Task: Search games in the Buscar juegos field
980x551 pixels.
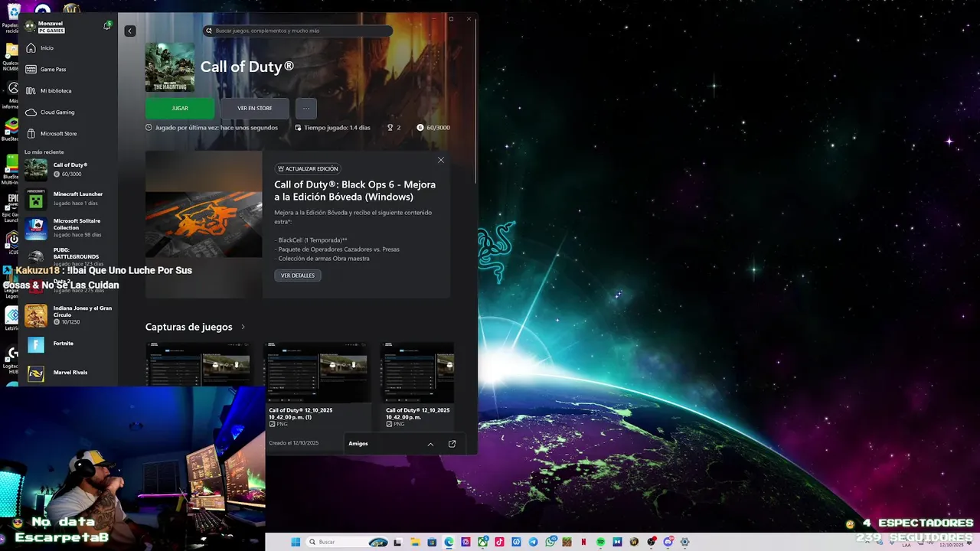Action: click(298, 31)
